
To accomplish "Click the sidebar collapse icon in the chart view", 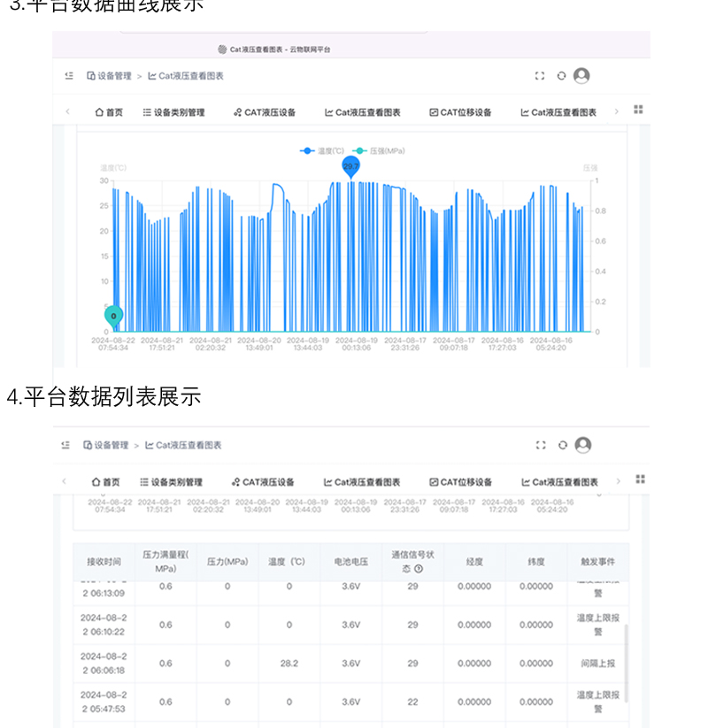I will pyautogui.click(x=69, y=76).
